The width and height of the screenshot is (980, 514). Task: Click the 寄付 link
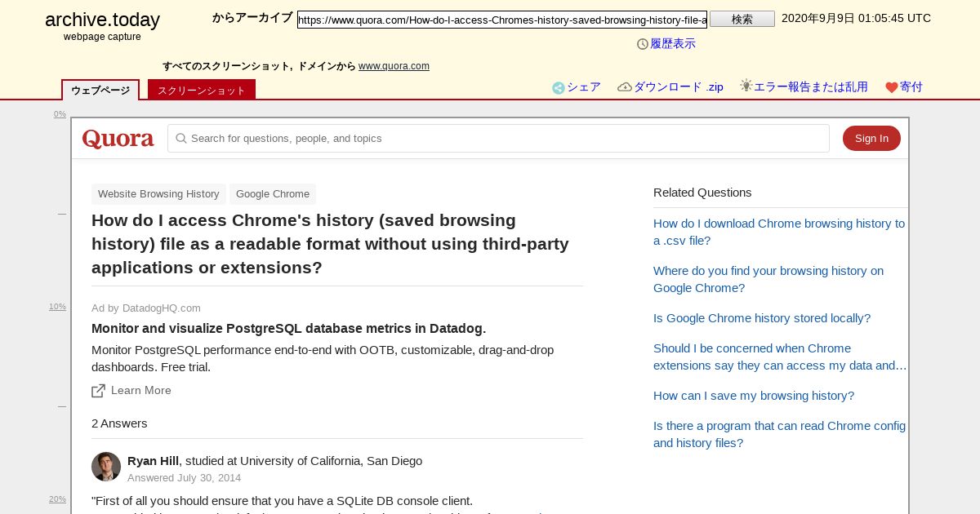click(x=911, y=87)
